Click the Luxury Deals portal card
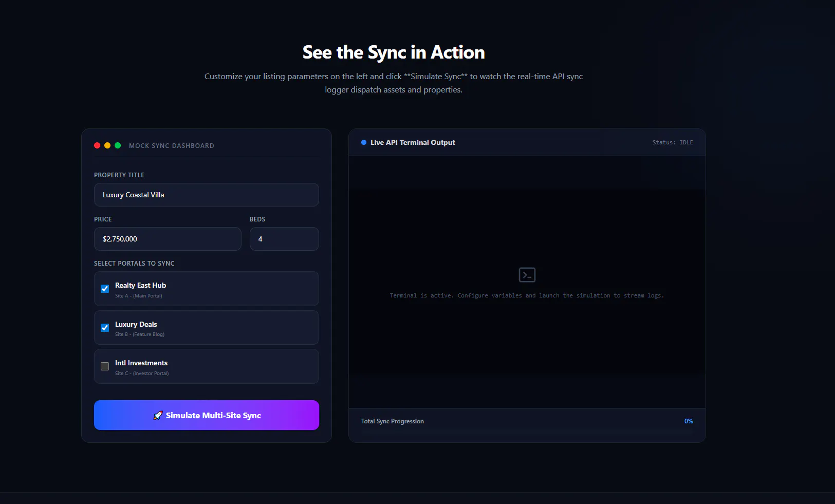 pos(207,328)
